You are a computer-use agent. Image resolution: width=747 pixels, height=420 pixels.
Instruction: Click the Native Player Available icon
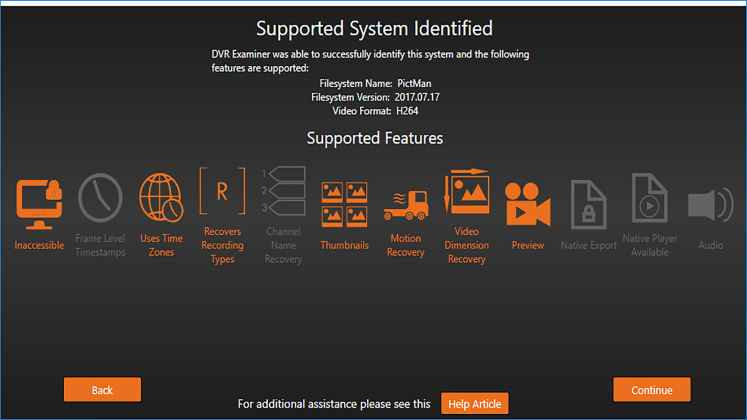(649, 199)
